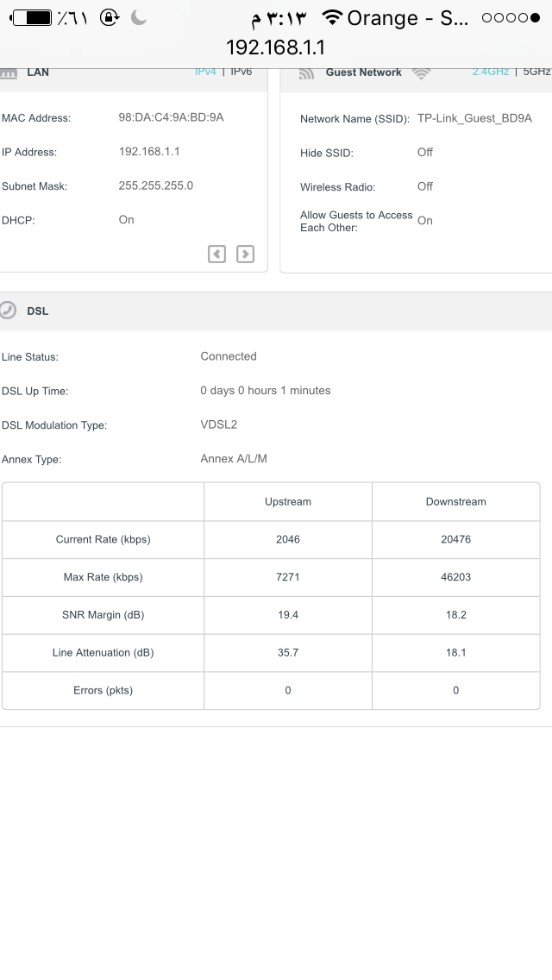Click the Guest Network panel header

(x=416, y=79)
